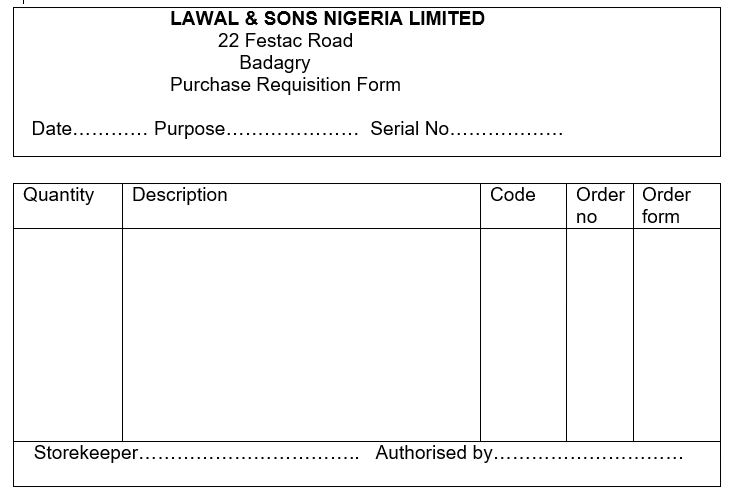Click the word Purpose label
Viewport: 732px width, 499px height.
point(189,129)
